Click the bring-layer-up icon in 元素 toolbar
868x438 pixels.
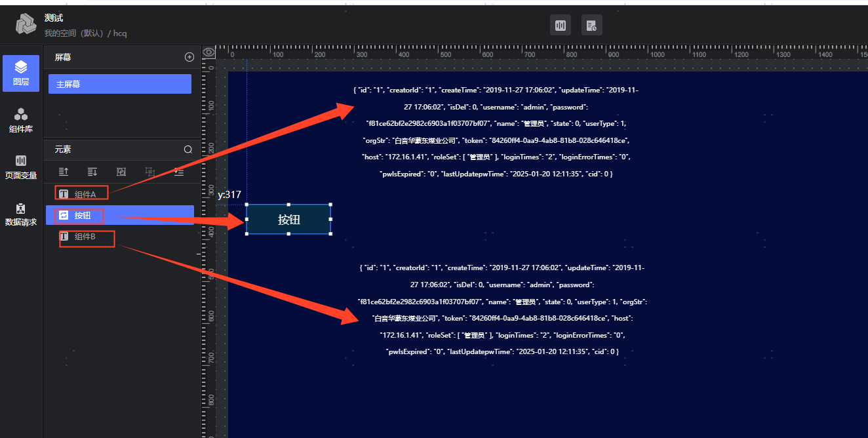coord(64,172)
